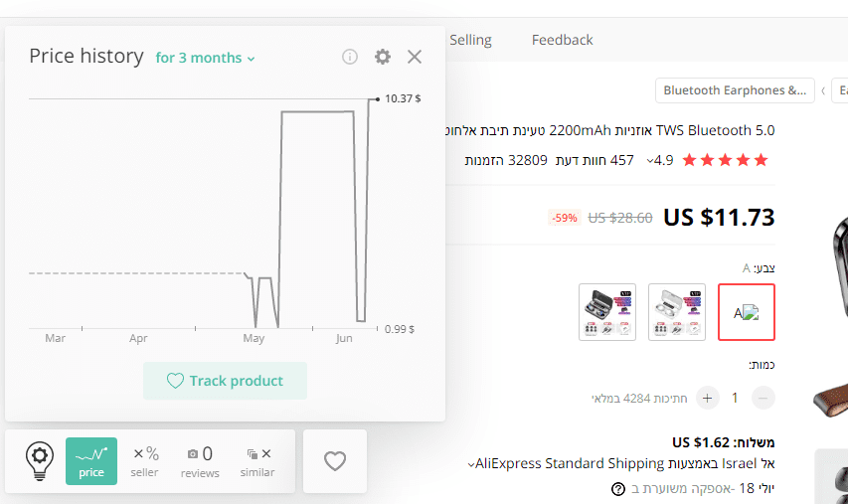The width and height of the screenshot is (848, 504).
Task: Click the lightbulb gear extension icon
Action: coord(39,461)
